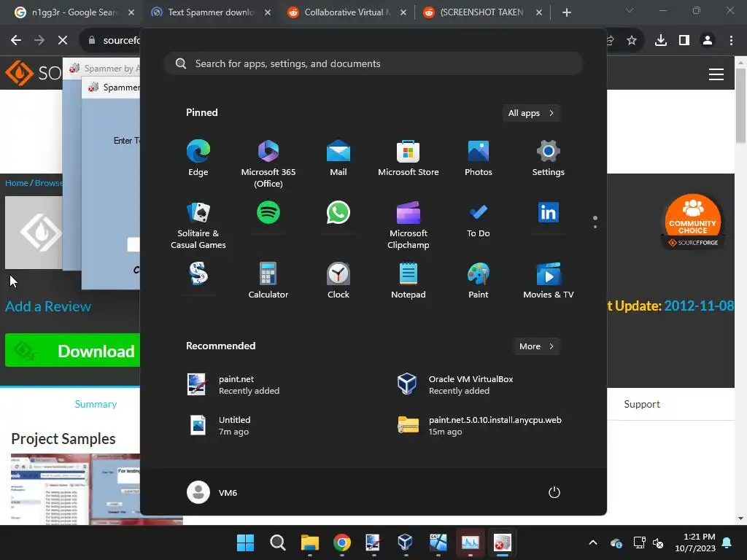Click the Project Samples screenshot thumbnail

(x=75, y=489)
